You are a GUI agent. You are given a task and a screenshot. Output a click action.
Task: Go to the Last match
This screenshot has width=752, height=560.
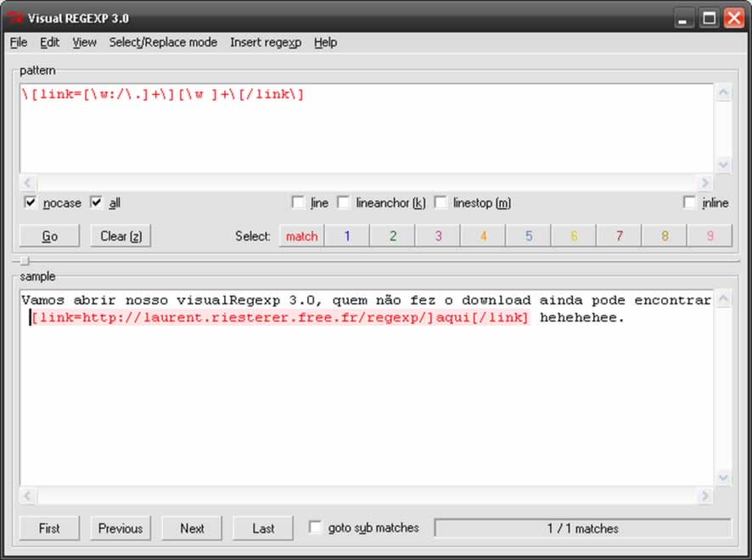click(x=263, y=528)
